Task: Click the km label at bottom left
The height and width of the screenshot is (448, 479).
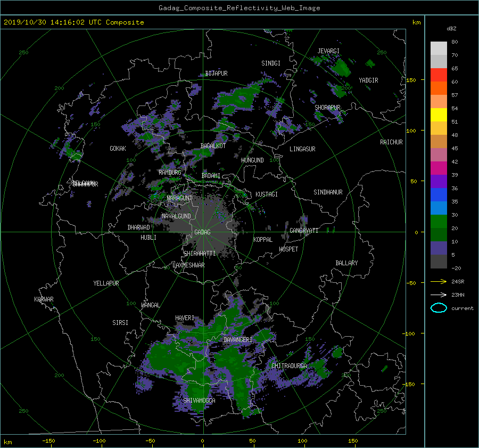Action: point(8,442)
